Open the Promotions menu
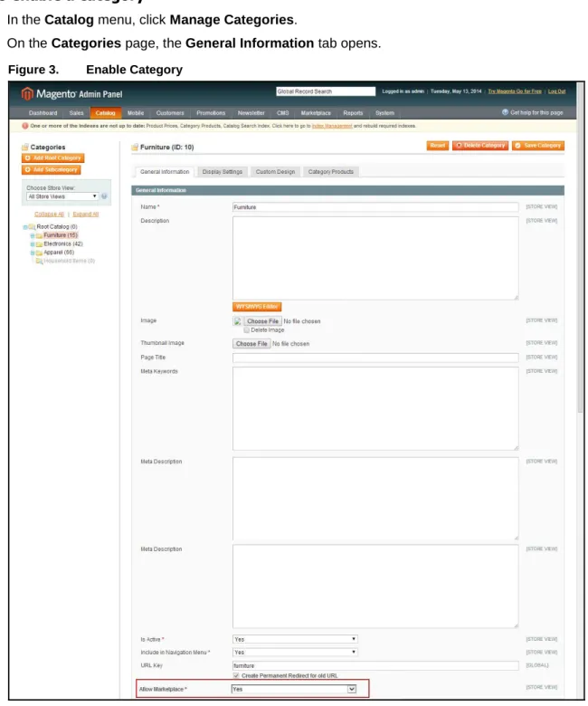This screenshot has width=588, height=706. coord(211,113)
